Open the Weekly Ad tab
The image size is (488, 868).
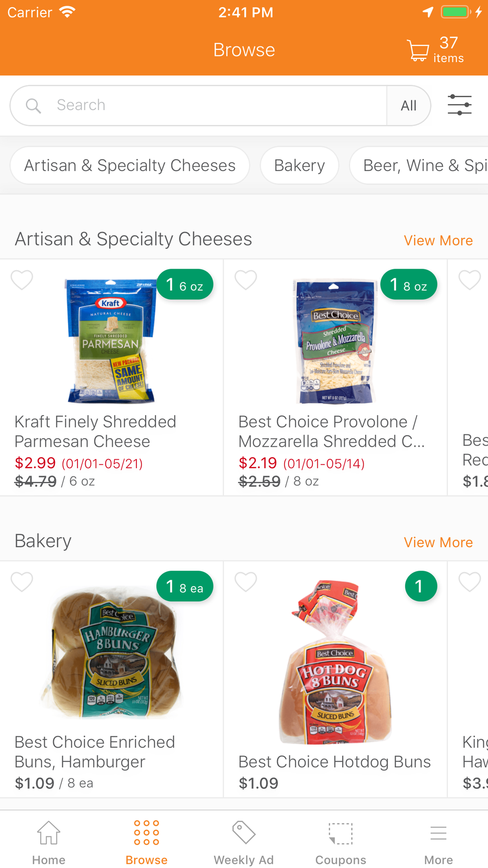tap(244, 841)
